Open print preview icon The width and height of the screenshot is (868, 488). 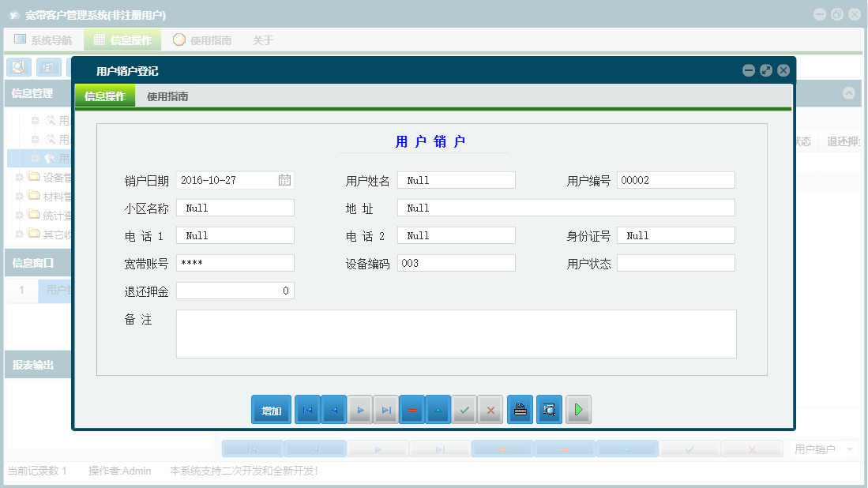(549, 409)
